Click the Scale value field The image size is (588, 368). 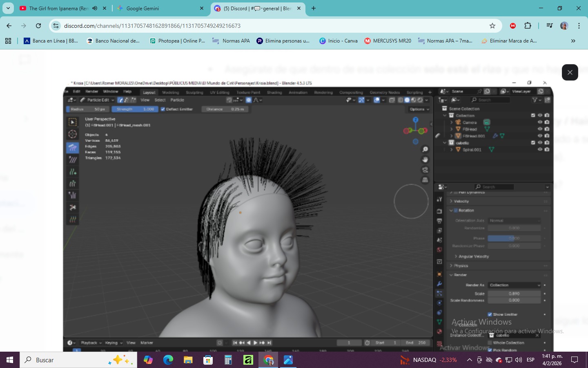pos(514,294)
